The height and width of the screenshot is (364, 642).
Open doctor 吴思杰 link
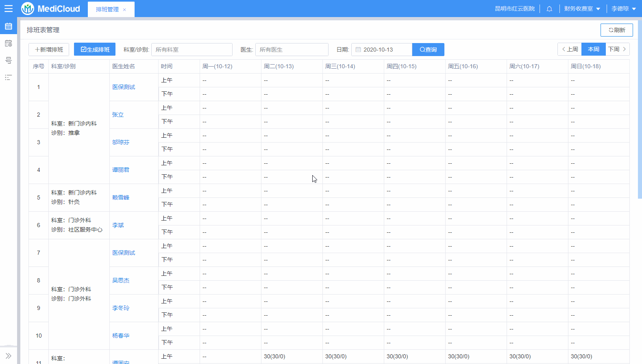click(121, 280)
